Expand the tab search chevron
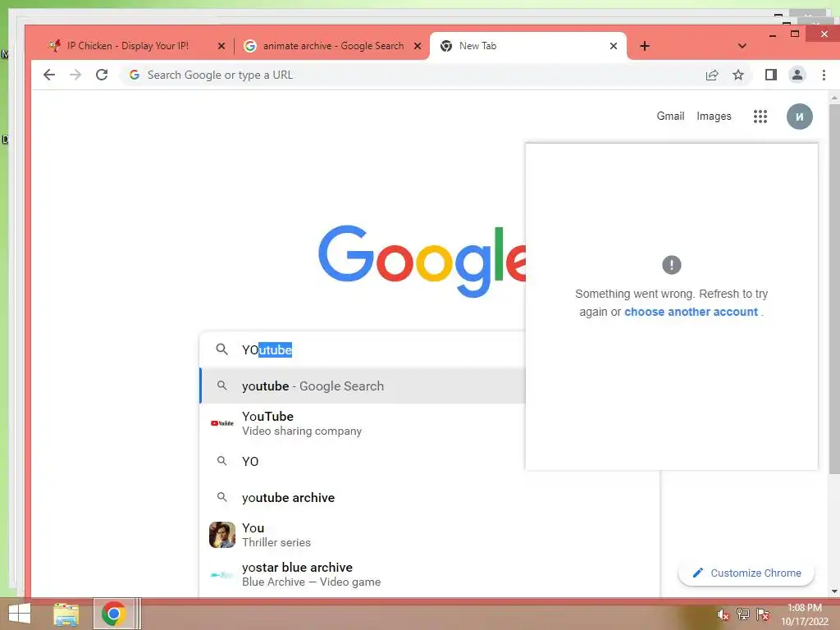The height and width of the screenshot is (630, 840). point(742,46)
